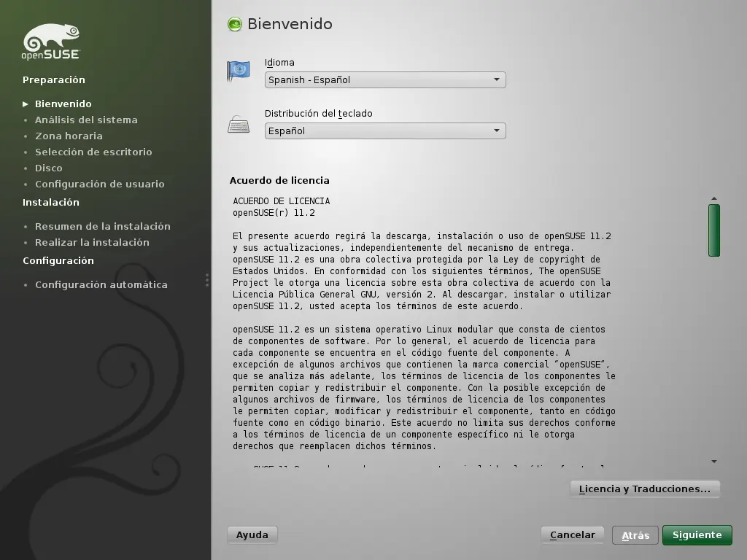Viewport: 747px width, 560px height.
Task: Click the openSUSE(r) 11.2 text line
Action: [x=274, y=213]
